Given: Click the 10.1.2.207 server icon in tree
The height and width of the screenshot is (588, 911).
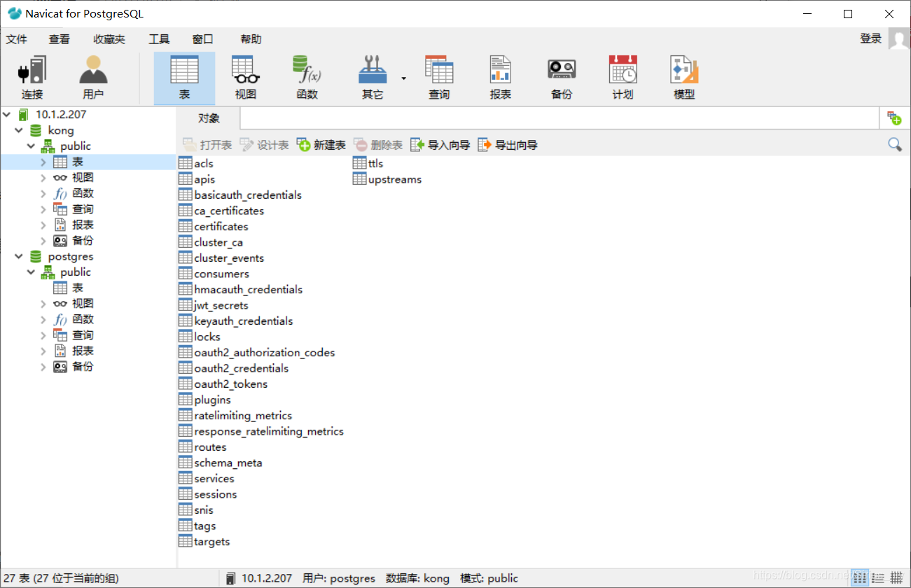Looking at the screenshot, I should 23,115.
